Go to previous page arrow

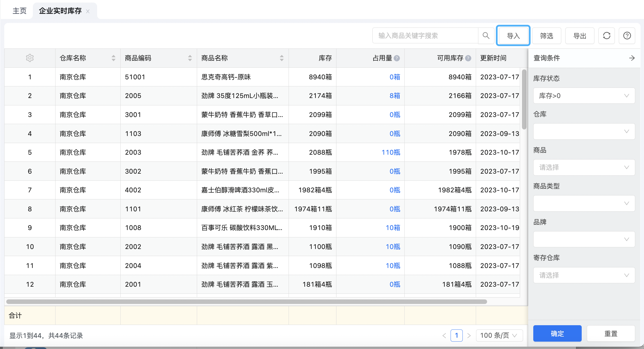pos(444,336)
